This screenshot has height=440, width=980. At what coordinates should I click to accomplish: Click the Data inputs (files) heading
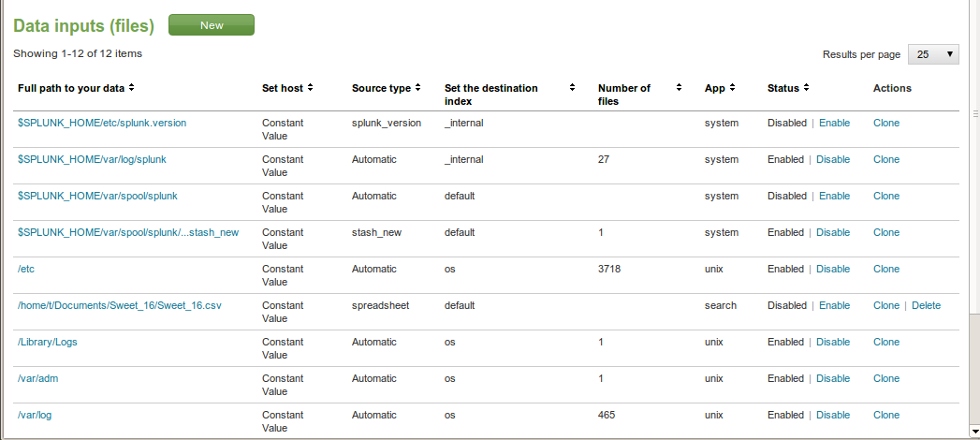coord(83,25)
